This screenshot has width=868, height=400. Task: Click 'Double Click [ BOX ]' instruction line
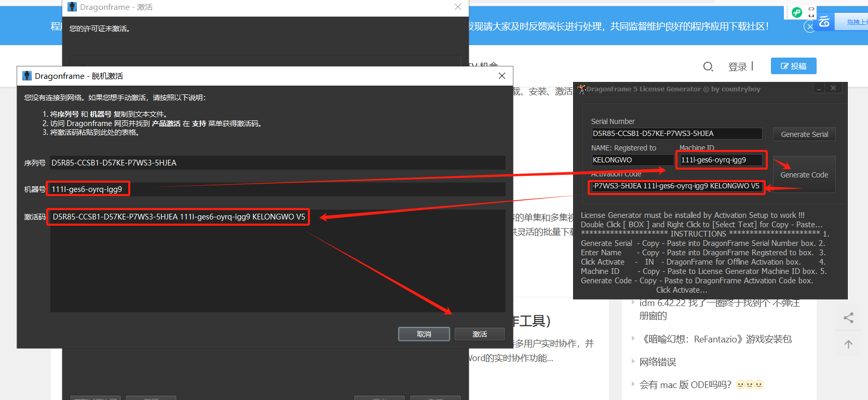coord(701,225)
